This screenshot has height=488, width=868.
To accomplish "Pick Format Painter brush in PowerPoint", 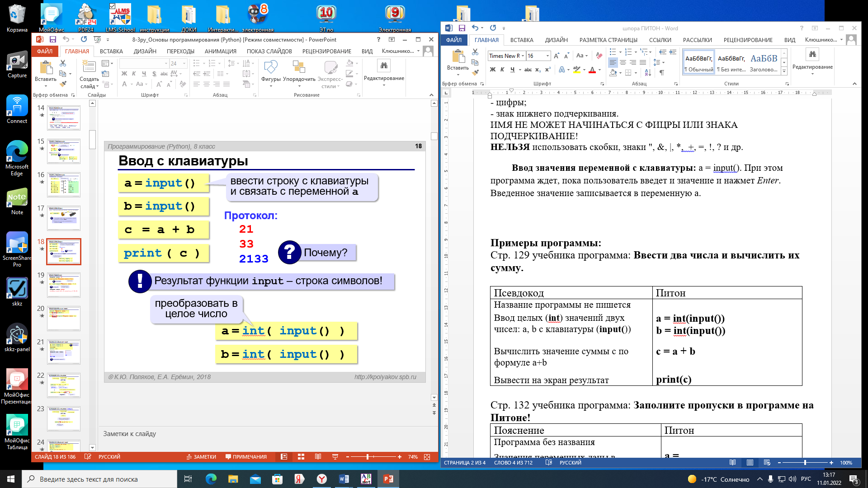I will click(63, 84).
